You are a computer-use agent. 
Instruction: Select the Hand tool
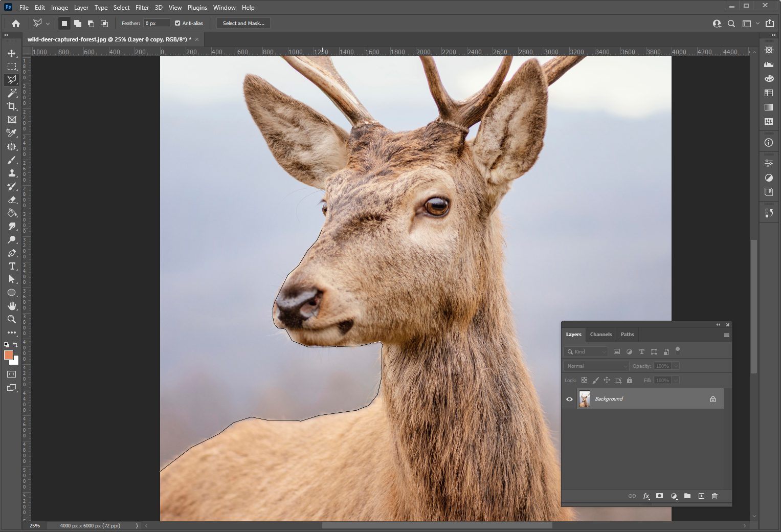point(12,306)
